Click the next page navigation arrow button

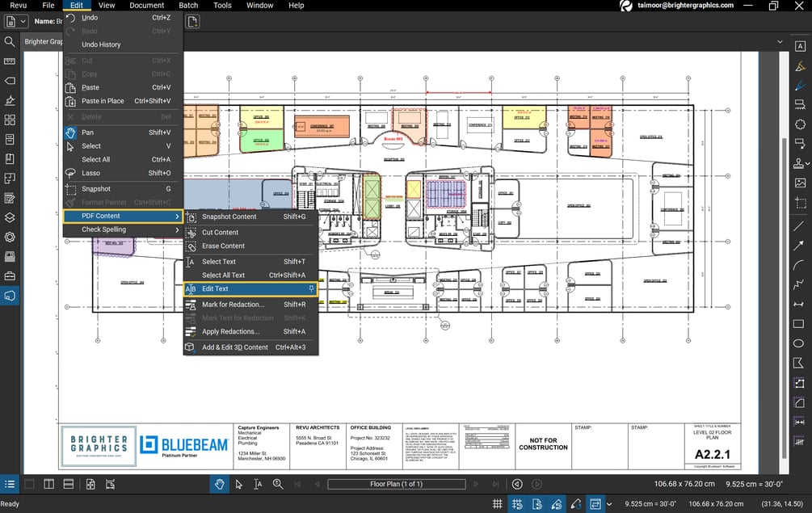(x=475, y=485)
